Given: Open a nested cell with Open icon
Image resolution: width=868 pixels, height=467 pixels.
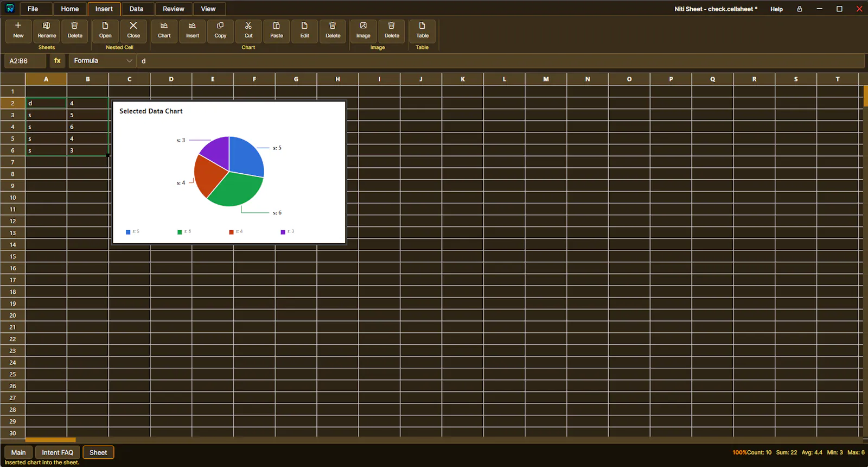Looking at the screenshot, I should click(x=105, y=30).
